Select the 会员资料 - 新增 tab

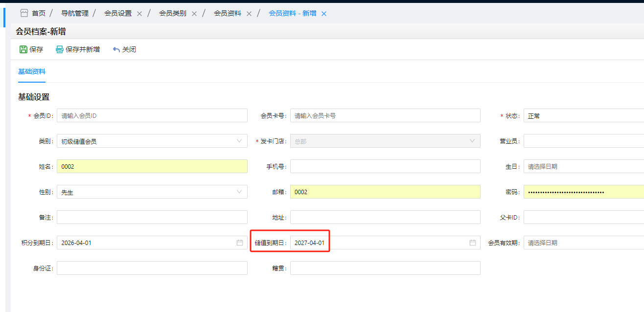pos(293,13)
